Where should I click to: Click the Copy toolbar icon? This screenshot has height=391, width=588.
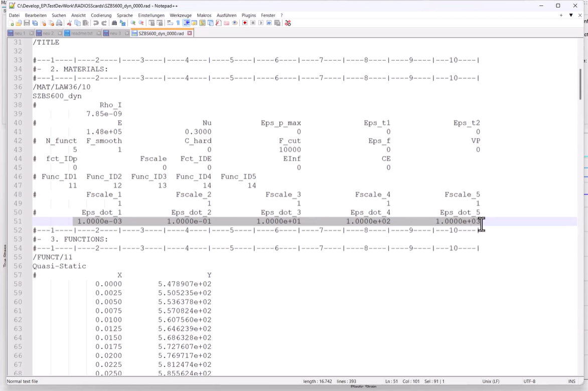77,23
